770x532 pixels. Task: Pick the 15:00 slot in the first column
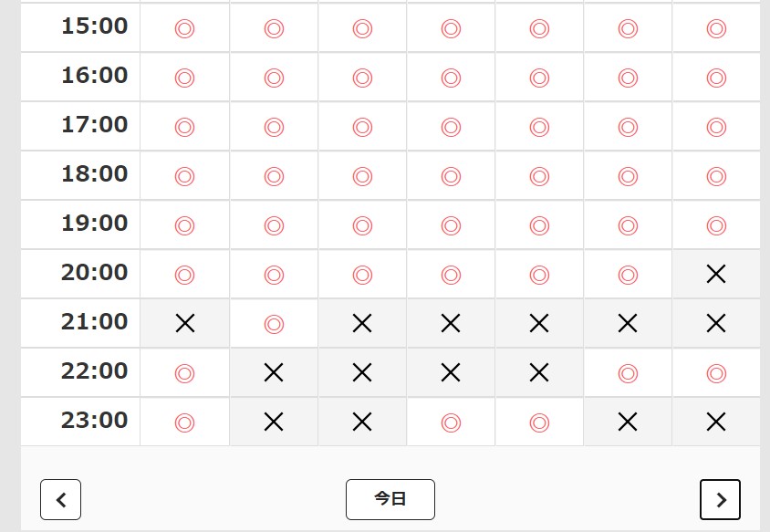click(x=185, y=28)
